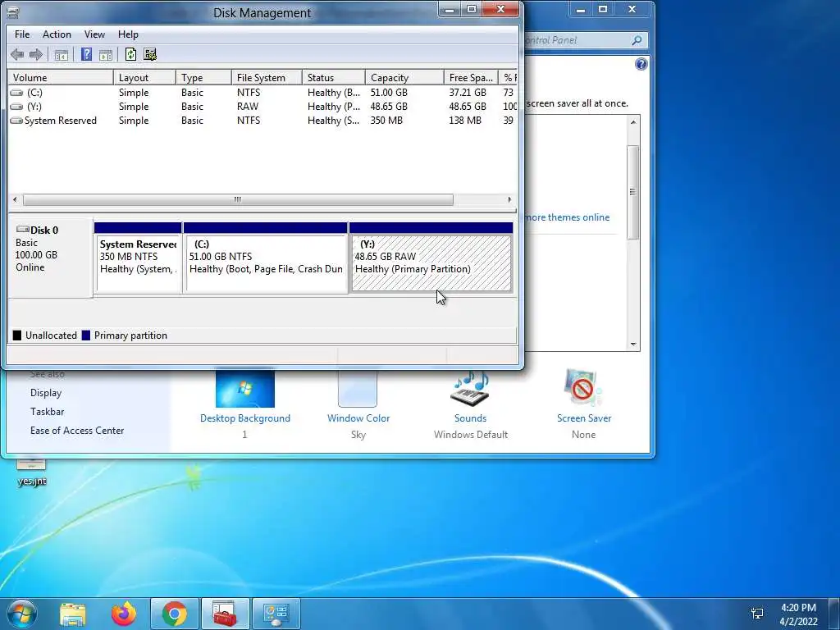This screenshot has height=630, width=840.
Task: Click the themes list scroll down arrow
Action: [633, 345]
